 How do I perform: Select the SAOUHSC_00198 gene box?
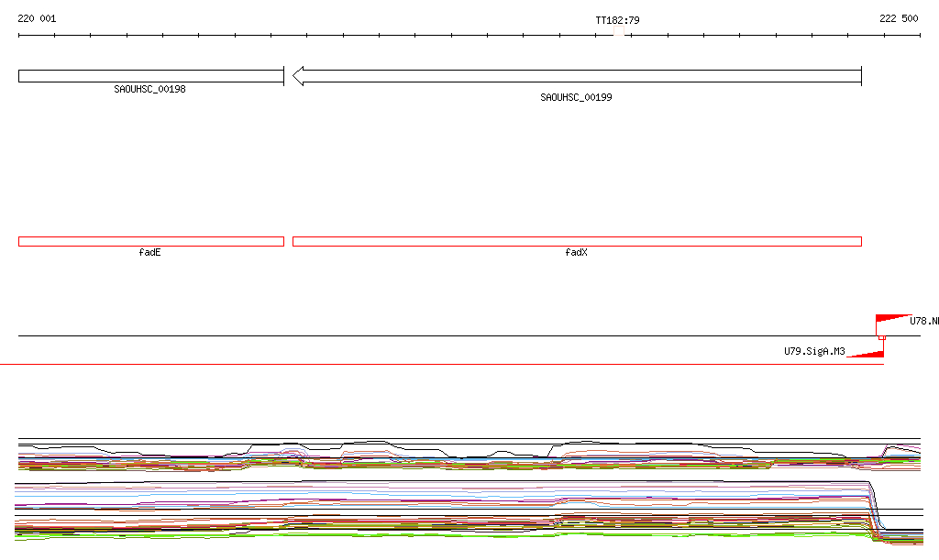click(x=151, y=76)
